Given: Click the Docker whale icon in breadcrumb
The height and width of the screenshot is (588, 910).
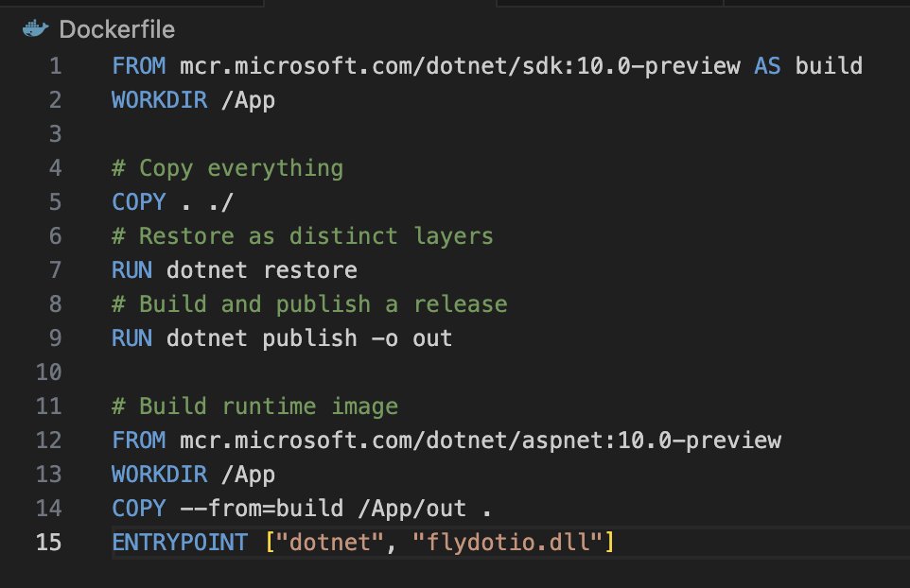Looking at the screenshot, I should pyautogui.click(x=35, y=28).
